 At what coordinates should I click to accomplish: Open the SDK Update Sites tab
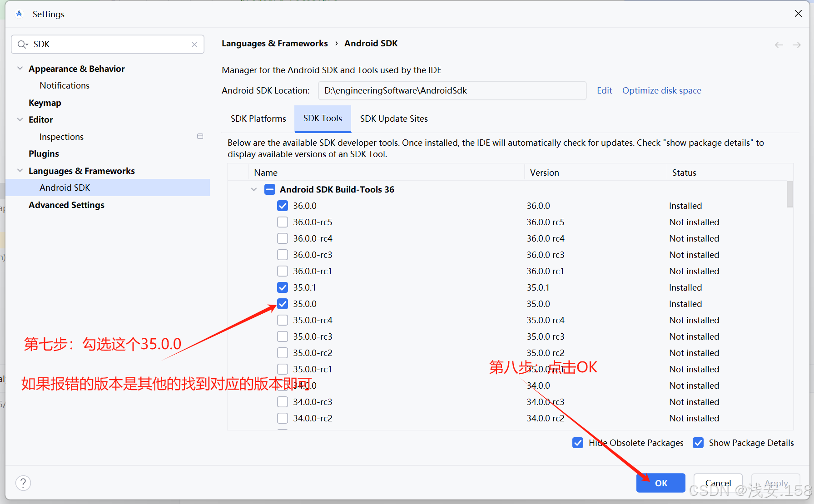394,119
